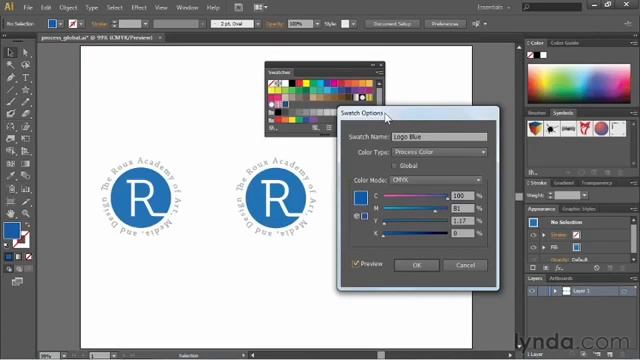Select the Eraser tool
This screenshot has width=640, height=360.
(x=25, y=114)
